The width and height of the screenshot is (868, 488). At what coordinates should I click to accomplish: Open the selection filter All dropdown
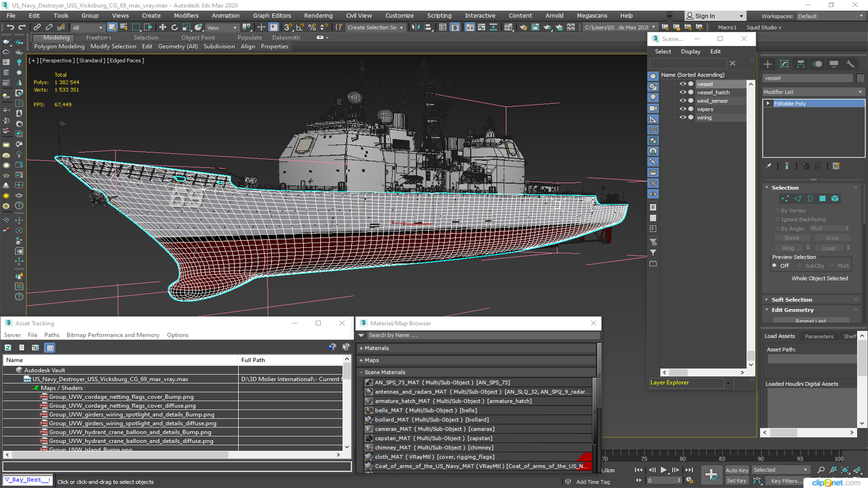(88, 28)
